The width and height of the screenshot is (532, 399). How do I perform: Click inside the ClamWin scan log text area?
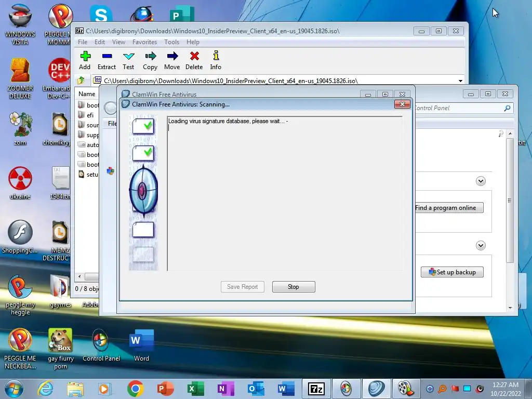(285, 194)
